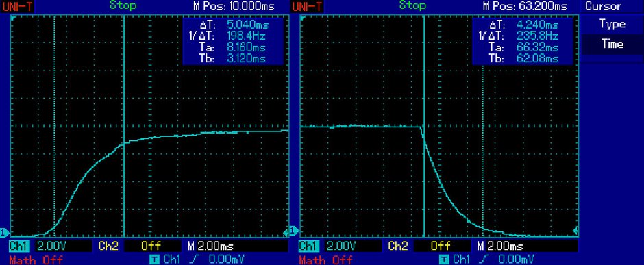Click left screen trigger source T icon
The width and height of the screenshot is (644, 265).
154,259
